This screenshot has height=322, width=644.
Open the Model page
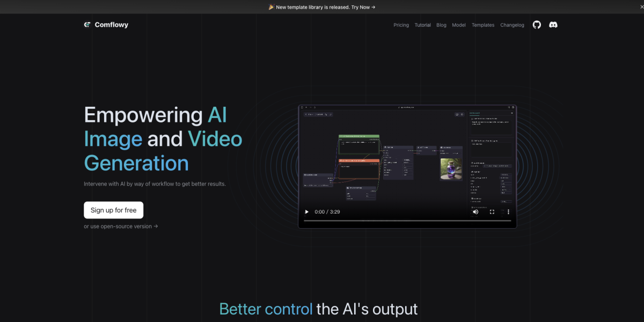click(x=459, y=25)
